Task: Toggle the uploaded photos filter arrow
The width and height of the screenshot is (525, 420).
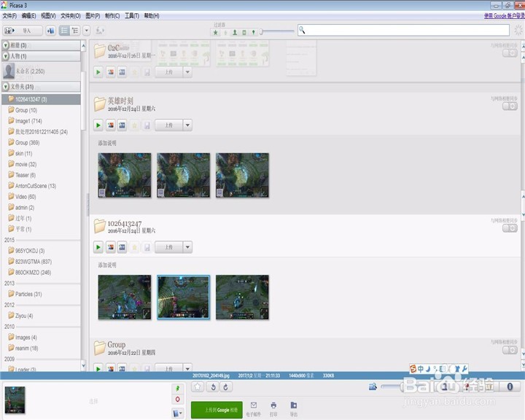Action: pos(225,32)
